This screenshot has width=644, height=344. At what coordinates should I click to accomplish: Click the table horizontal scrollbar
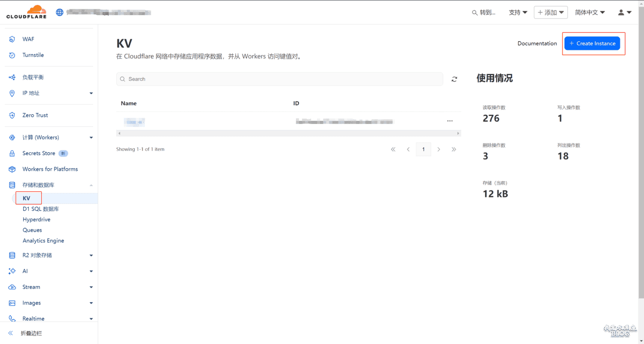288,133
